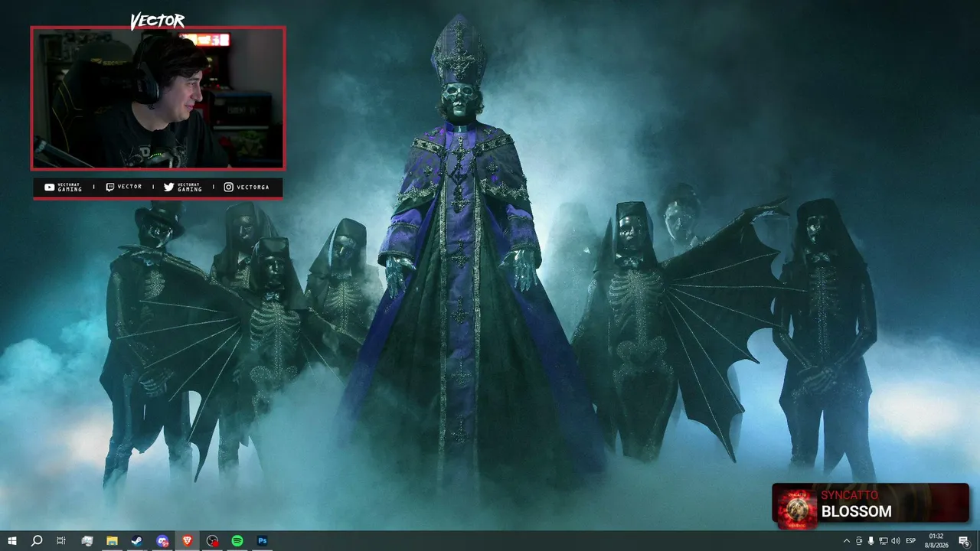980x551 pixels.
Task: Change the ESP input language
Action: click(911, 541)
